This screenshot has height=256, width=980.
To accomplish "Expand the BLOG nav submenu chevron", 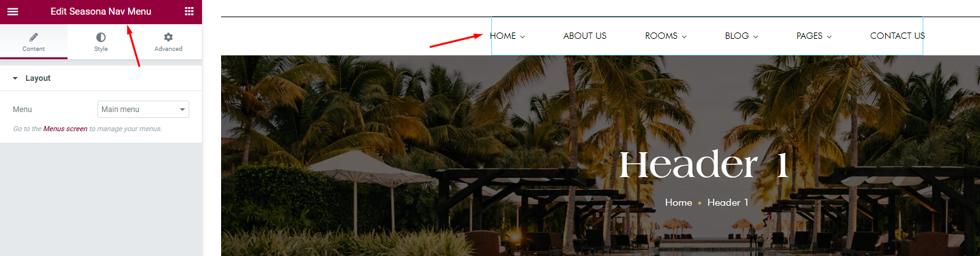I will click(756, 37).
